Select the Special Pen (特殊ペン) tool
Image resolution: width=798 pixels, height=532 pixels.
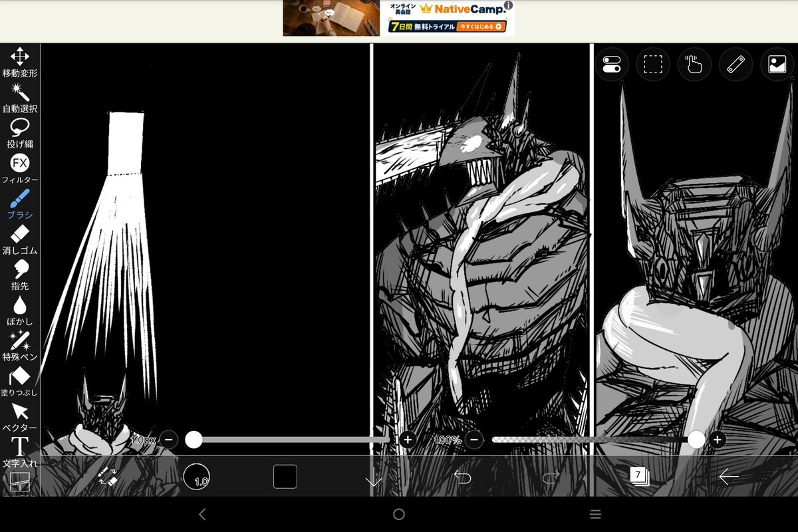(20, 346)
